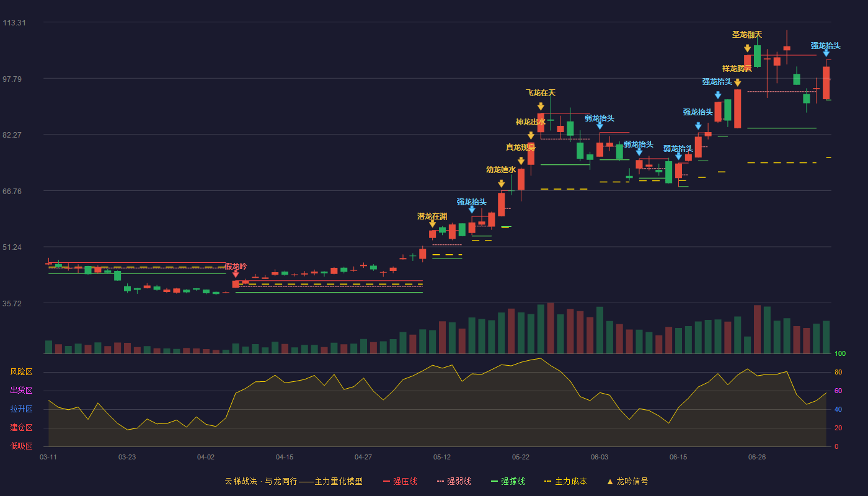The height and width of the screenshot is (496, 868).
Task: Click the 出货区 zone label
Action: pos(22,391)
